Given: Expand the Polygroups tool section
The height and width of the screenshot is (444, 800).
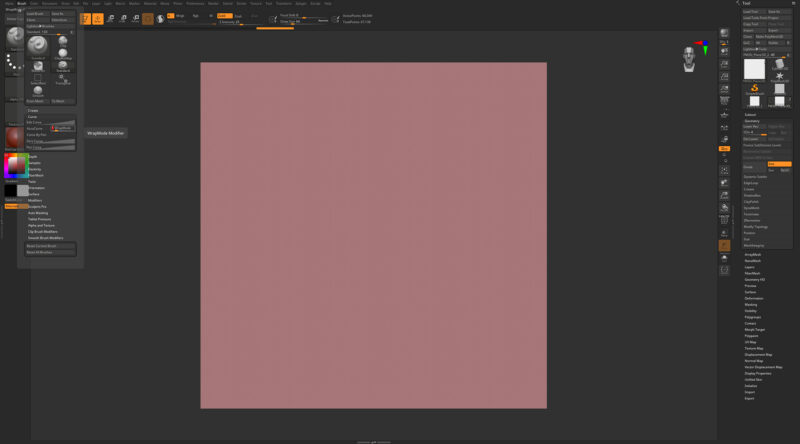Looking at the screenshot, I should pyautogui.click(x=753, y=317).
